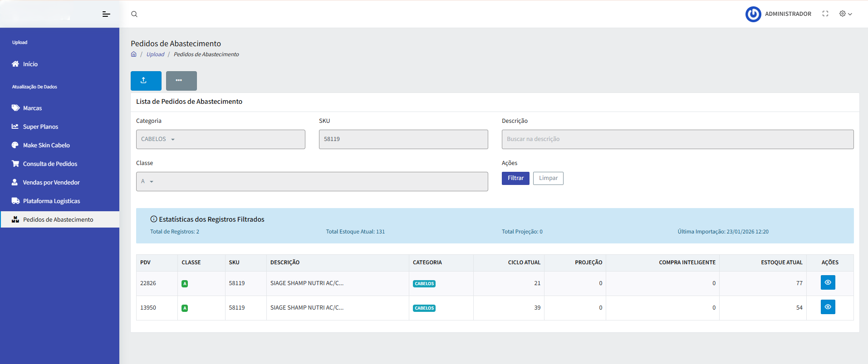Open Super Planos menu item
868x364 pixels.
pos(40,127)
